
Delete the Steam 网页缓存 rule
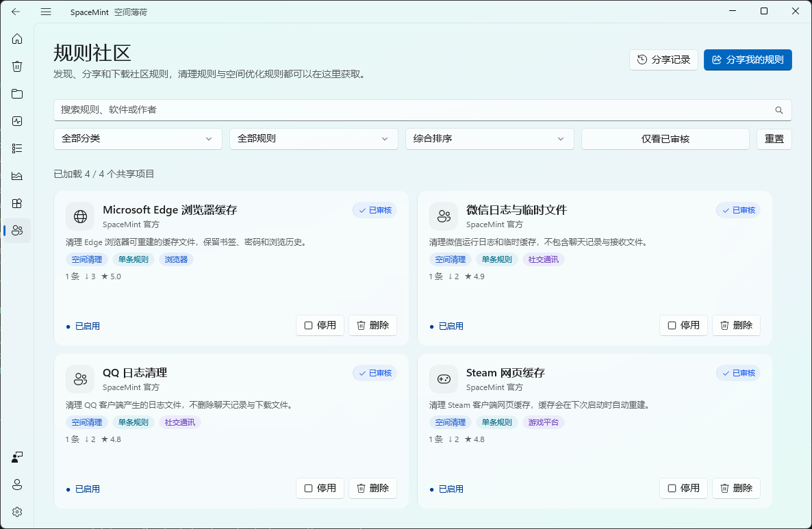[737, 489]
